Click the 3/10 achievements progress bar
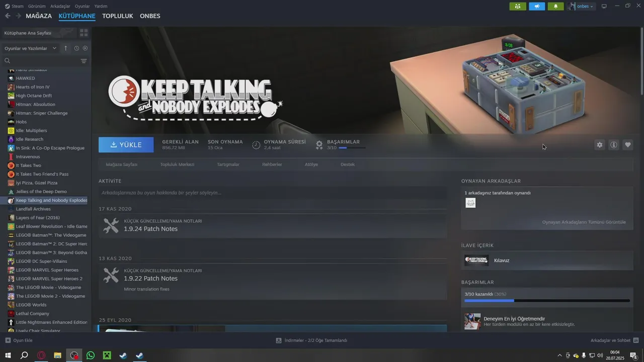The image size is (644, 362). tap(547, 301)
